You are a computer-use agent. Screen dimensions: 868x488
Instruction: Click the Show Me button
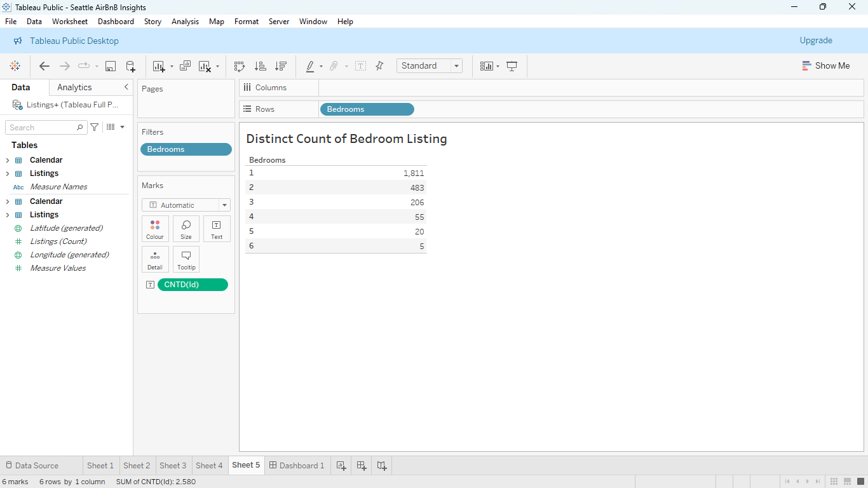pyautogui.click(x=825, y=66)
